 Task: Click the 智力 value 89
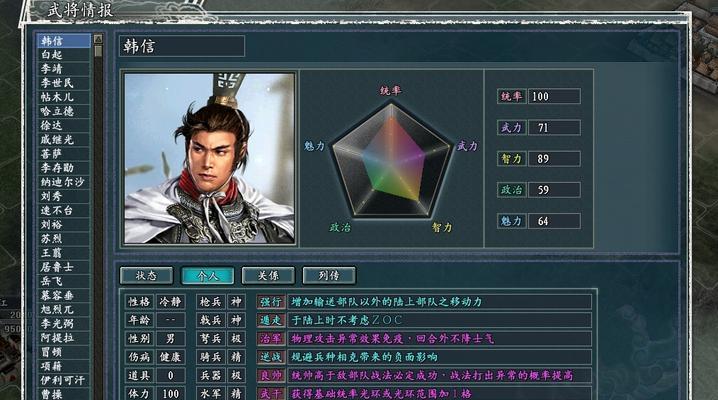pyautogui.click(x=554, y=158)
